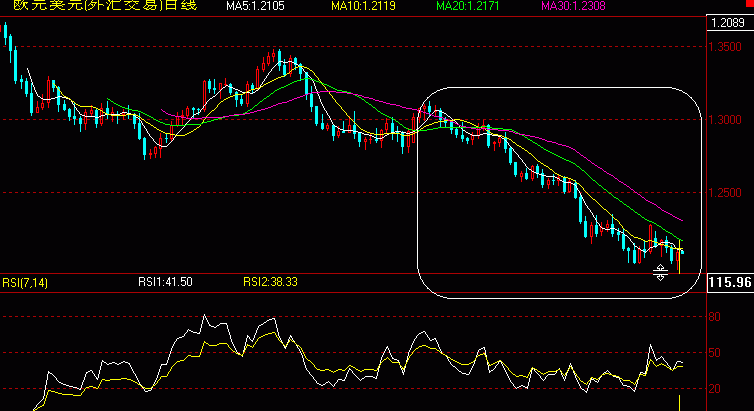
Task: Select the MA10:1.2119 indicator label
Action: (x=364, y=6)
